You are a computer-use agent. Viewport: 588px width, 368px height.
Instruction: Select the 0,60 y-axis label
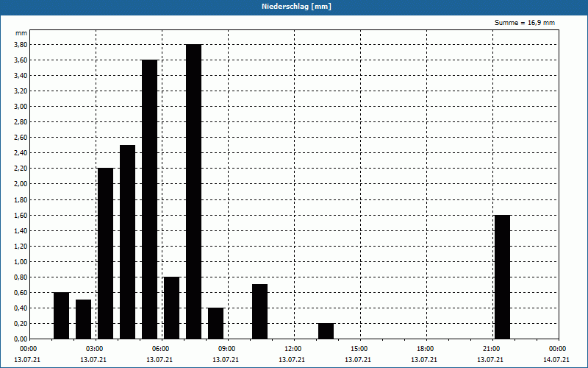(21, 293)
